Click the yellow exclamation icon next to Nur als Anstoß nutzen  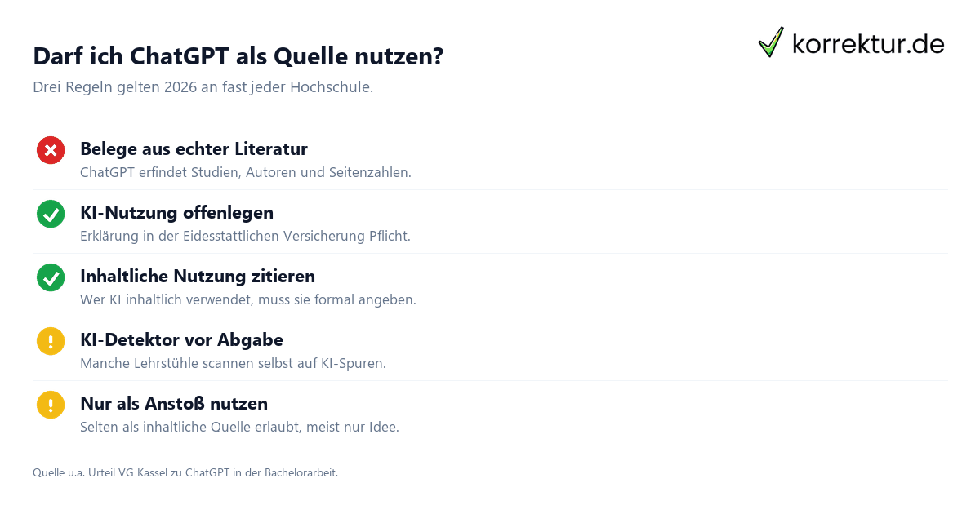tap(51, 405)
